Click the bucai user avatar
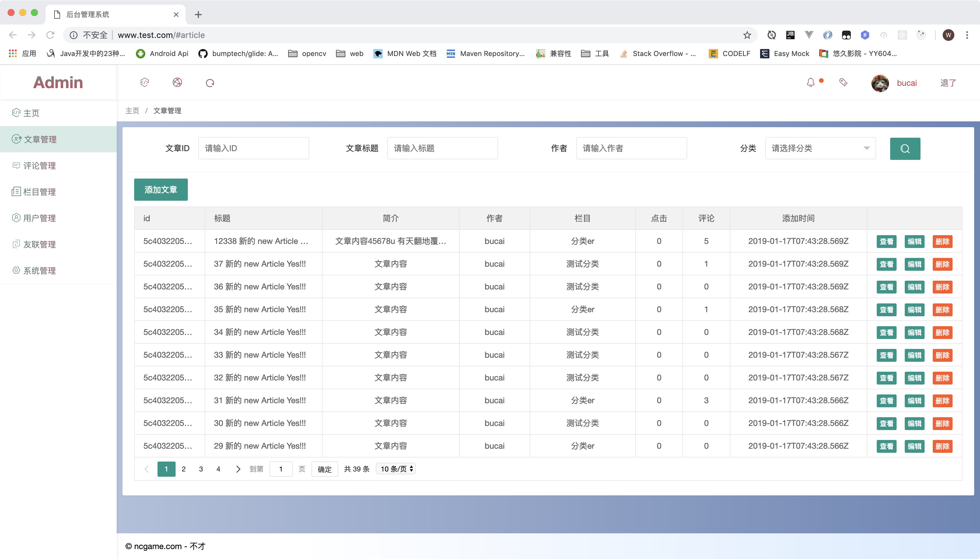Viewport: 980px width, 559px height. pyautogui.click(x=880, y=83)
